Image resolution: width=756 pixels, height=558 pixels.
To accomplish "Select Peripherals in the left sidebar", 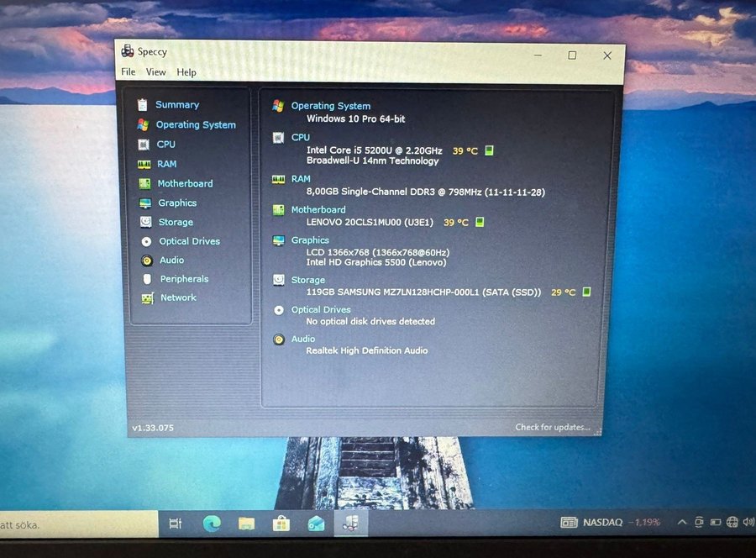I will pyautogui.click(x=184, y=279).
